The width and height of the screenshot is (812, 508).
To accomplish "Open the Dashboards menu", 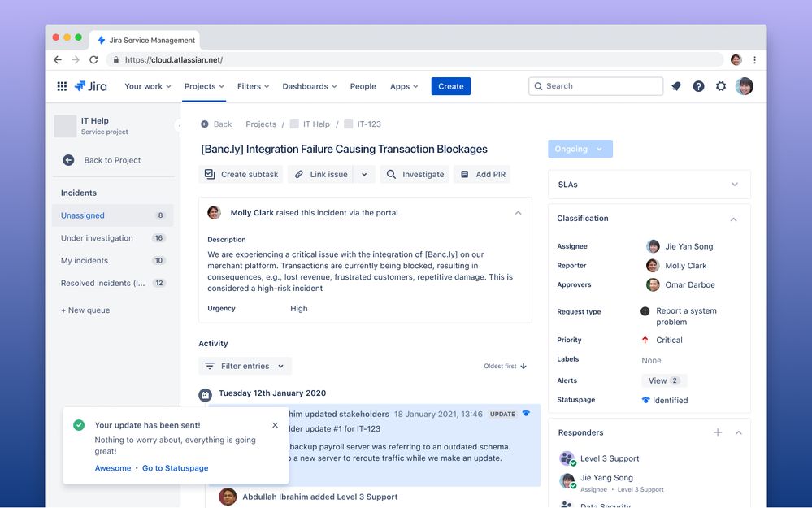I will (x=309, y=86).
